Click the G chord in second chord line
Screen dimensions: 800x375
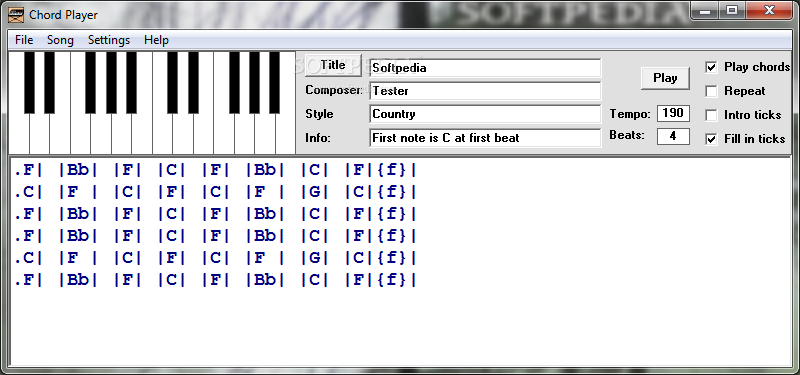pos(315,192)
